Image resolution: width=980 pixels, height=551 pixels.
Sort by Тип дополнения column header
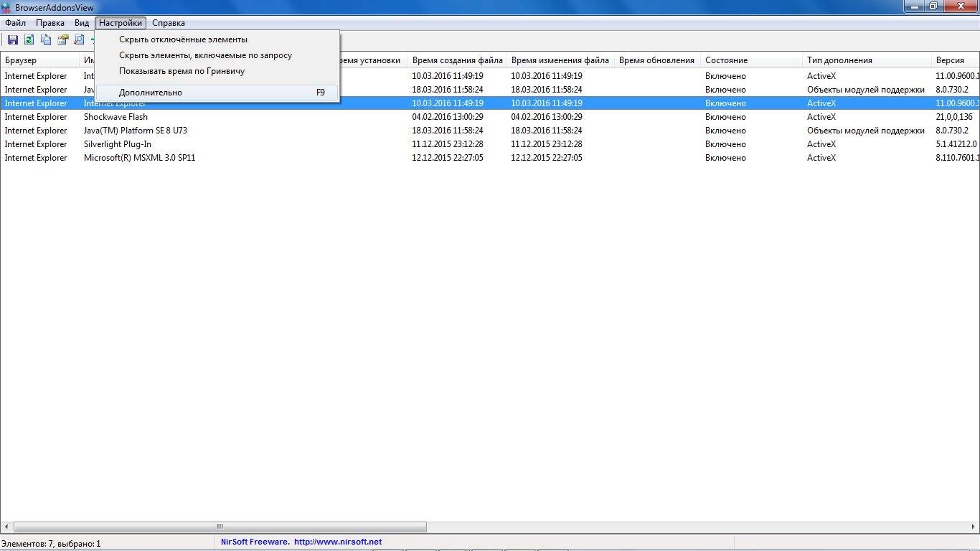(x=867, y=60)
